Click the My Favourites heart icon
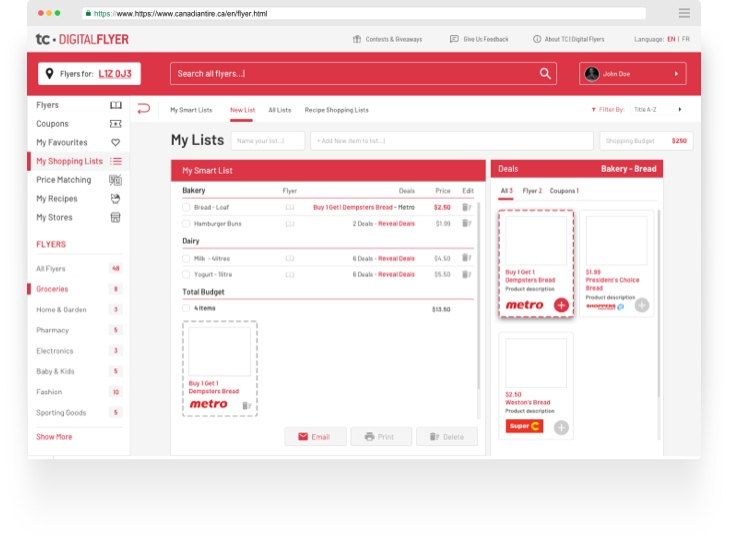The width and height of the screenshot is (731, 554). [x=116, y=143]
